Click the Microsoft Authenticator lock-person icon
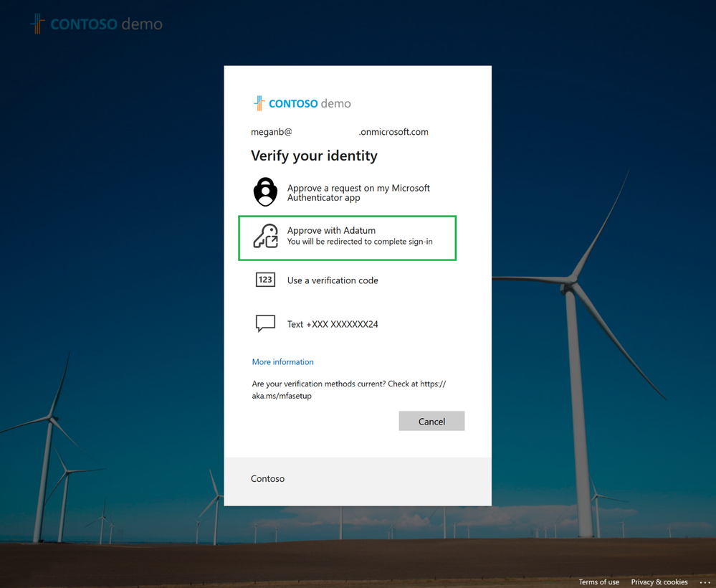The height and width of the screenshot is (588, 716). tap(265, 191)
